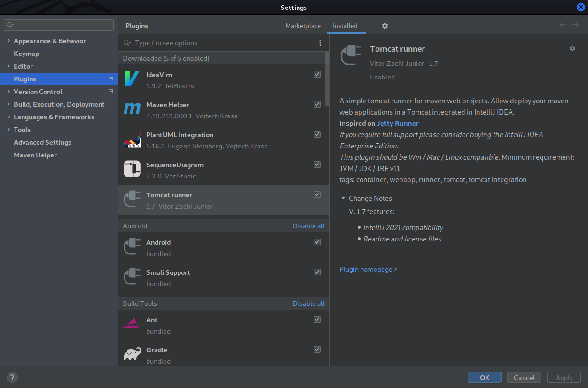Image resolution: width=588 pixels, height=388 pixels.
Task: Click the Gradle elephant icon
Action: click(132, 354)
